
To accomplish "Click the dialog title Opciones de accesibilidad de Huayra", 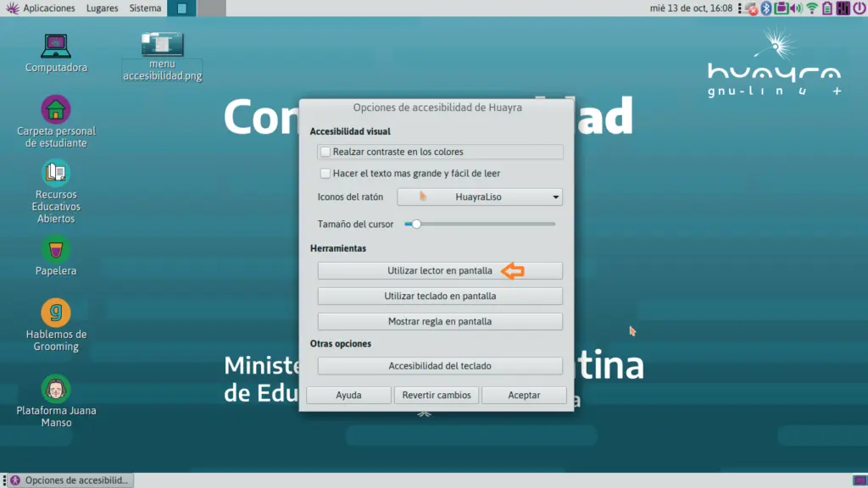I will pos(437,108).
